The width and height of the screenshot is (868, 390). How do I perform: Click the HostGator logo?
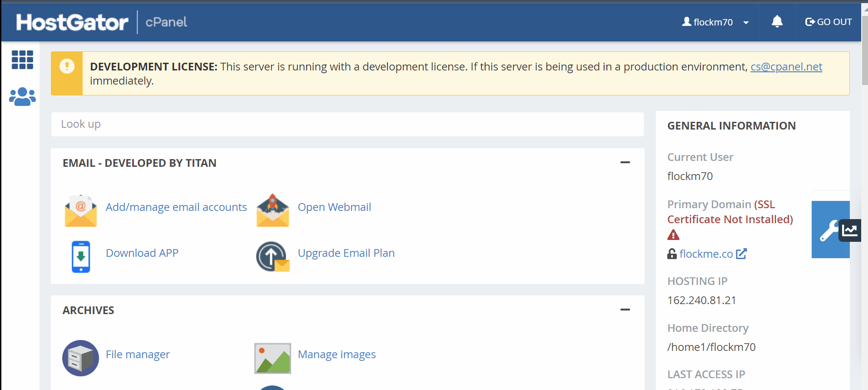click(x=72, y=22)
